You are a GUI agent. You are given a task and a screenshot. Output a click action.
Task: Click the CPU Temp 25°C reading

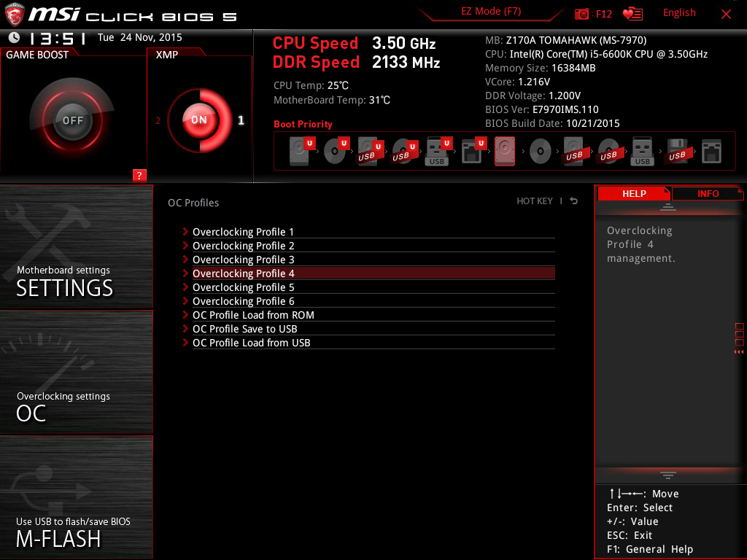point(311,85)
